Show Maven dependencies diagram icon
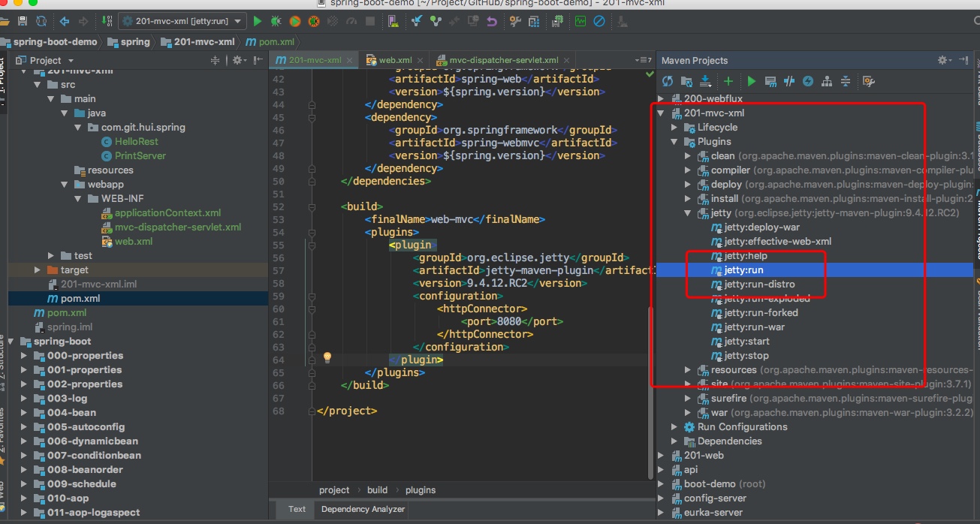Screen dimensions: 980x524 coord(827,81)
